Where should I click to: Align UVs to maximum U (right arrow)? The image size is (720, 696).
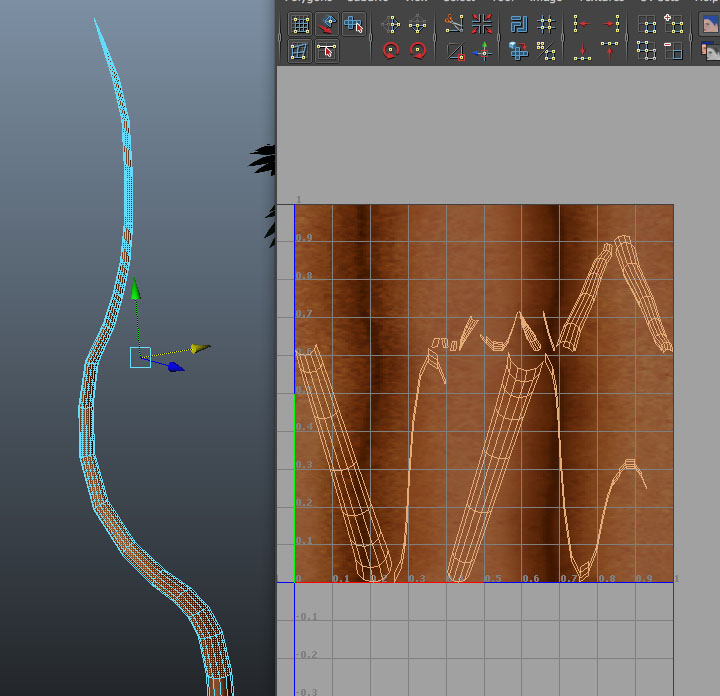611,23
